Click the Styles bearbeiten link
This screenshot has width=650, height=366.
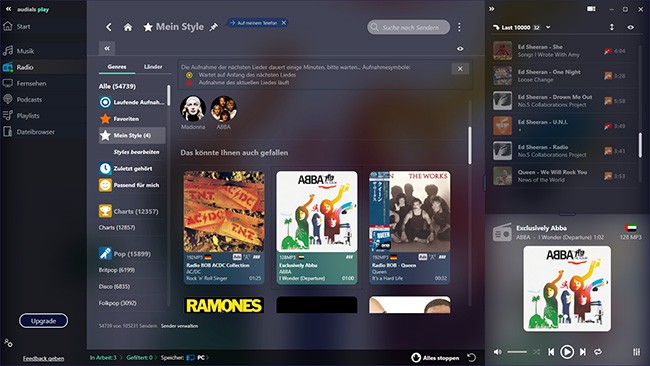click(x=136, y=152)
